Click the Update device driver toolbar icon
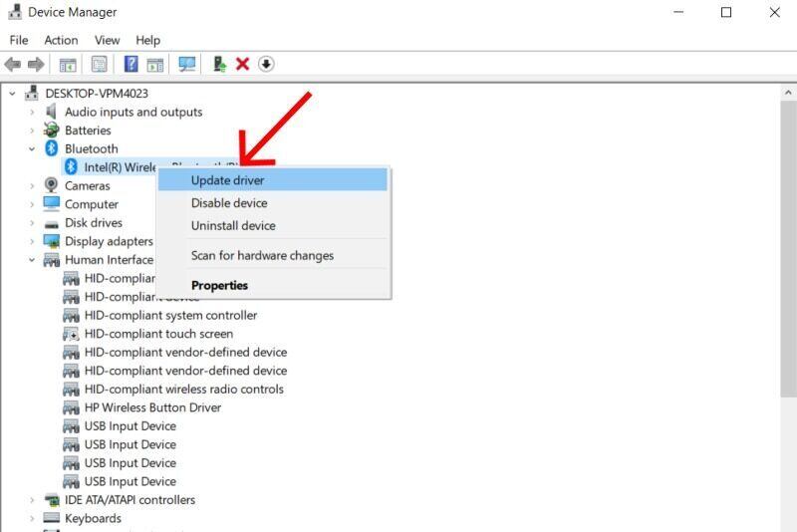 pyautogui.click(x=219, y=64)
